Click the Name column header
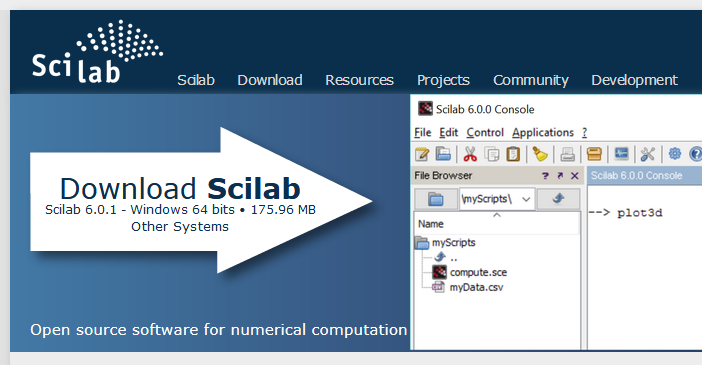This screenshot has height=365, width=702. click(497, 223)
